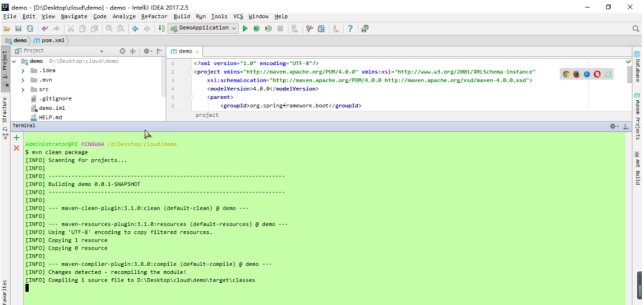Viewport: 644px width, 305px height.
Task: Click the Save All toolbar icon
Action: pyautogui.click(x=18, y=29)
